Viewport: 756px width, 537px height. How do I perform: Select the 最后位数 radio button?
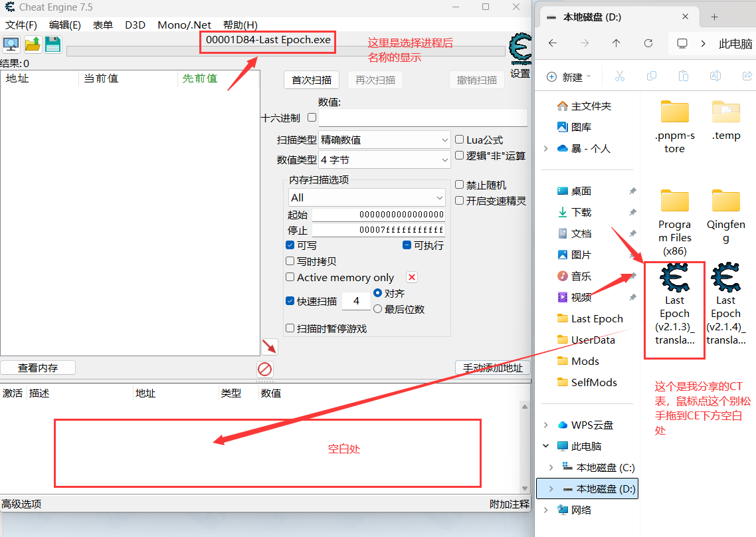[x=377, y=309]
